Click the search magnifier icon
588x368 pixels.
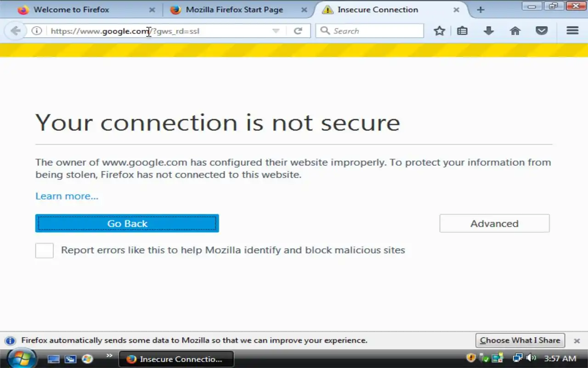325,31
